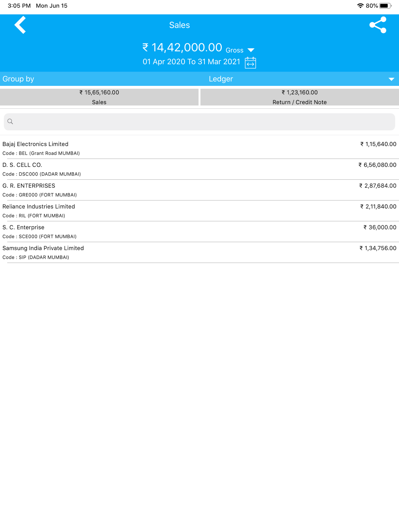Open Samsung India Private Limited ledger
Image resolution: width=399 pixels, height=532 pixels.
point(199,253)
